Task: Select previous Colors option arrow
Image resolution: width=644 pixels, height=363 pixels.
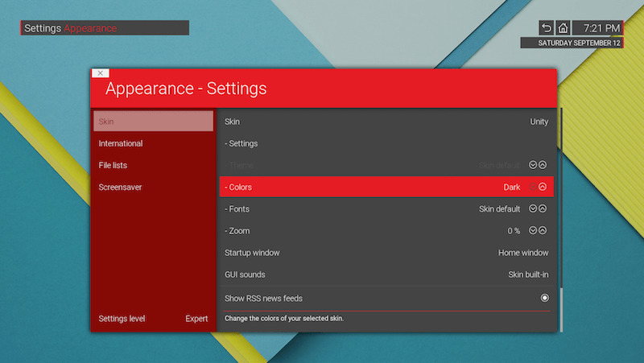Action: point(533,187)
